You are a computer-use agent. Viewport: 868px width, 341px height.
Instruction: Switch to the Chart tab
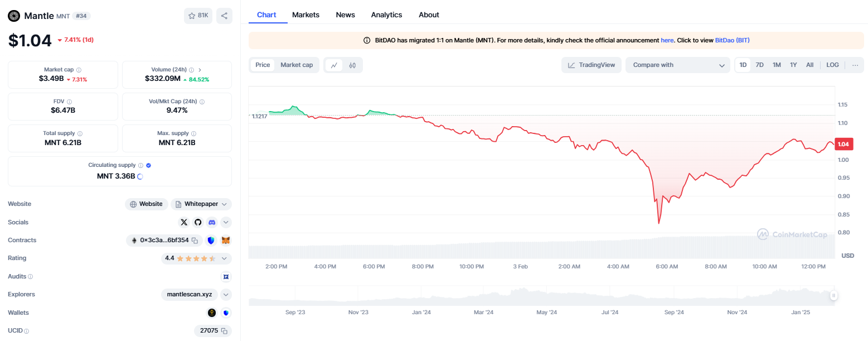coord(266,15)
